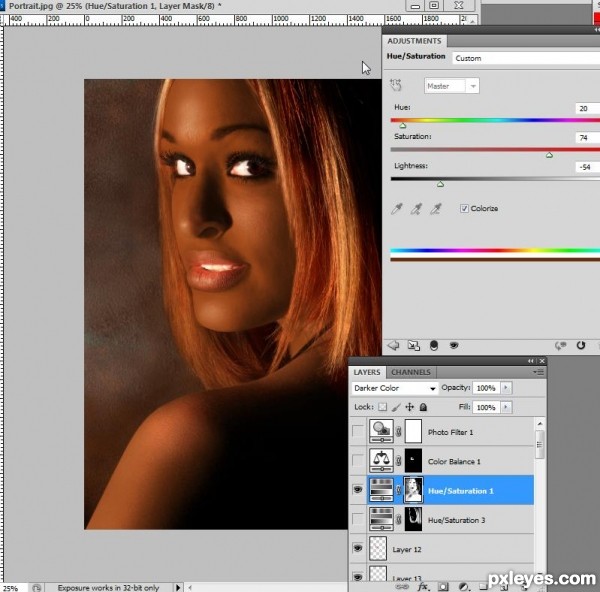
Task: Open the Hue/Saturation preset Custom dropdown
Action: pyautogui.click(x=526, y=58)
